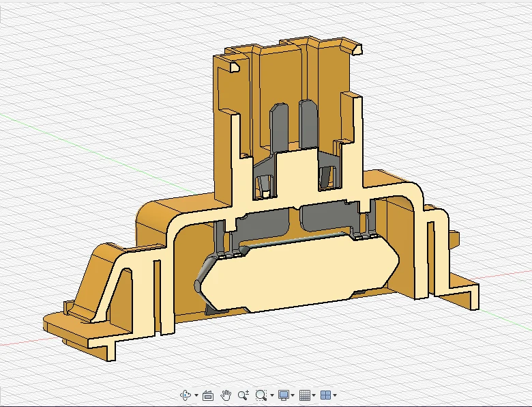Select the top right hook of housing

(x=352, y=46)
